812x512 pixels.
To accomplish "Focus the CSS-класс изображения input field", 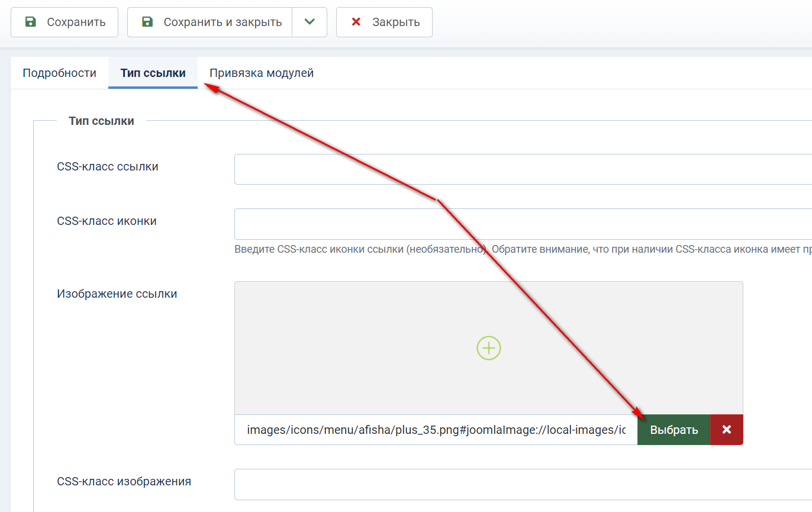I will [521, 484].
